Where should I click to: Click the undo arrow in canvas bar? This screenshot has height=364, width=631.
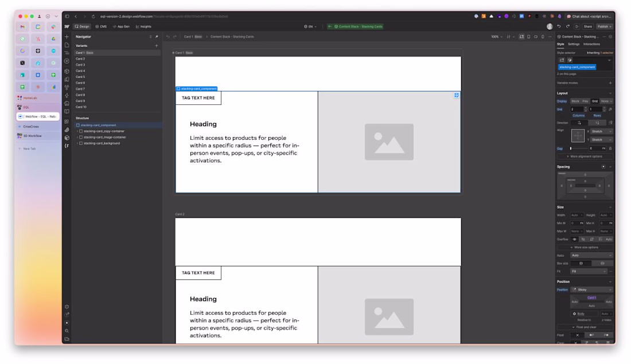pos(168,37)
